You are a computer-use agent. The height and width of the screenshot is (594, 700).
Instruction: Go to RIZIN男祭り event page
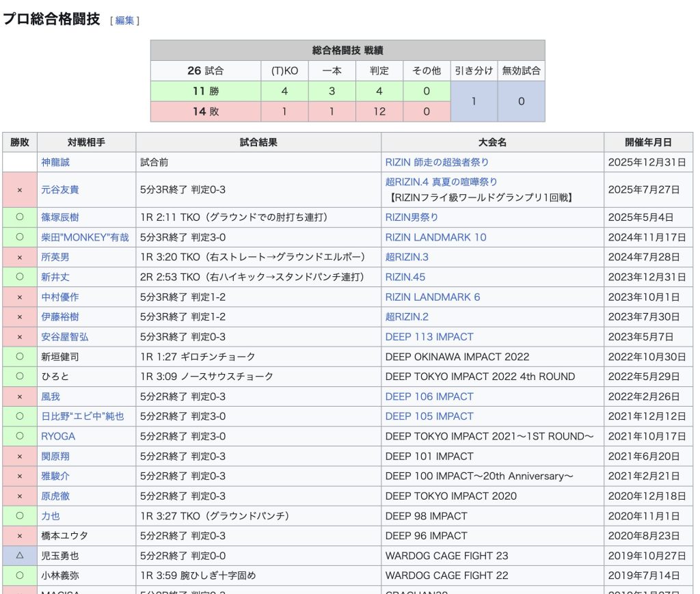pyautogui.click(x=412, y=217)
